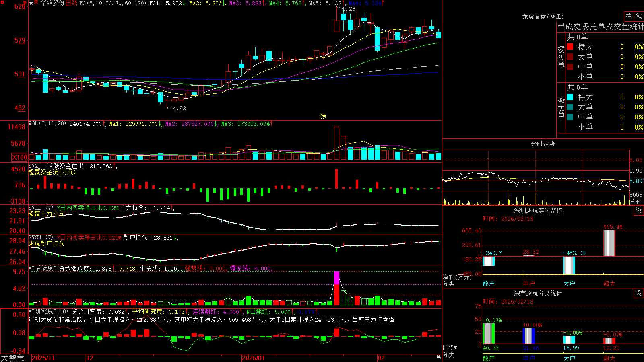Click the dark red swatch for 委买单 大单
This screenshot has height=362, width=644.
pos(570,57)
